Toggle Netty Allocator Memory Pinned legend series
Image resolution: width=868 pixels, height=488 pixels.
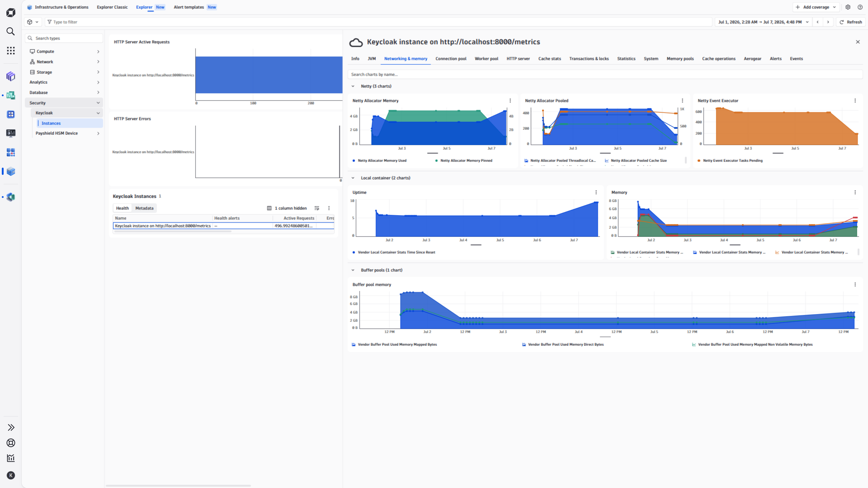(x=464, y=161)
